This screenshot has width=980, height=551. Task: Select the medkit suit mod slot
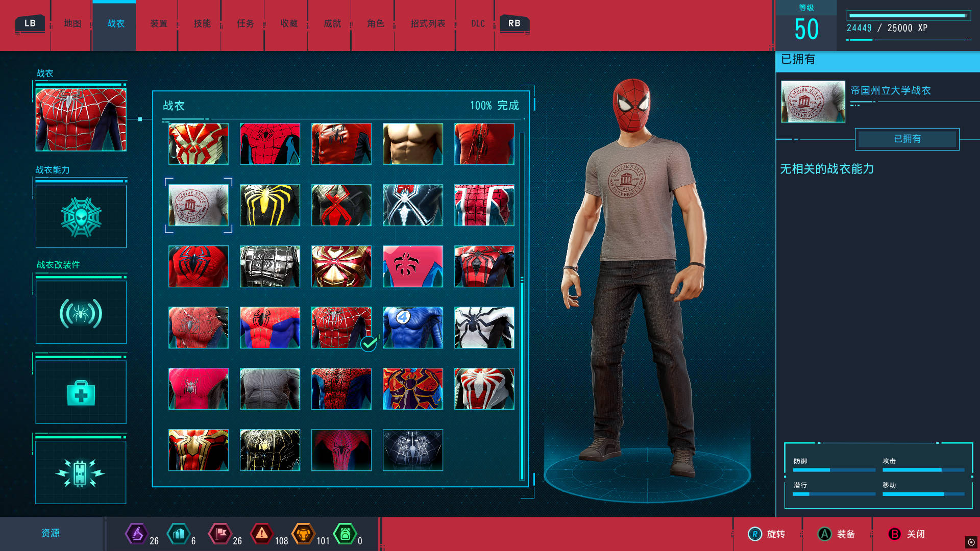[81, 392]
